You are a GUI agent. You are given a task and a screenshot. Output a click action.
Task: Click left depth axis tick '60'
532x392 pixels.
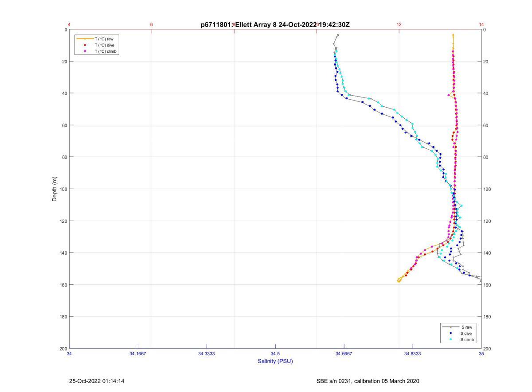tap(65, 125)
